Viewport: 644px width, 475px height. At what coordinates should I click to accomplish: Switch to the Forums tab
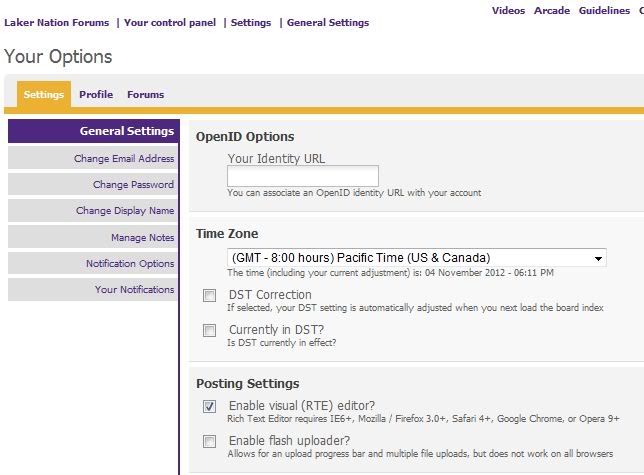click(145, 94)
